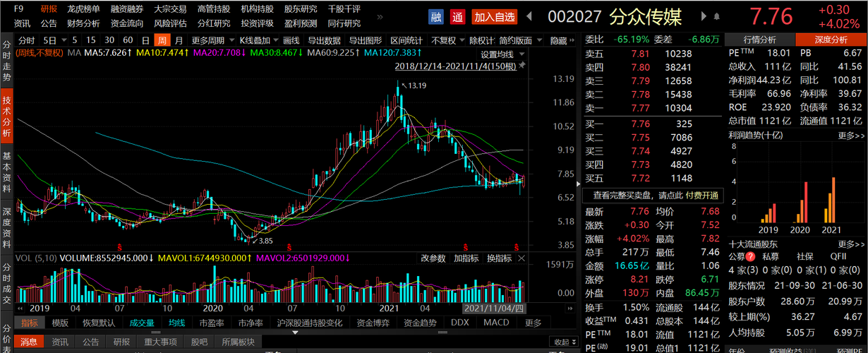Toggle the 均线 indicator
868x353 pixels.
pos(177,323)
